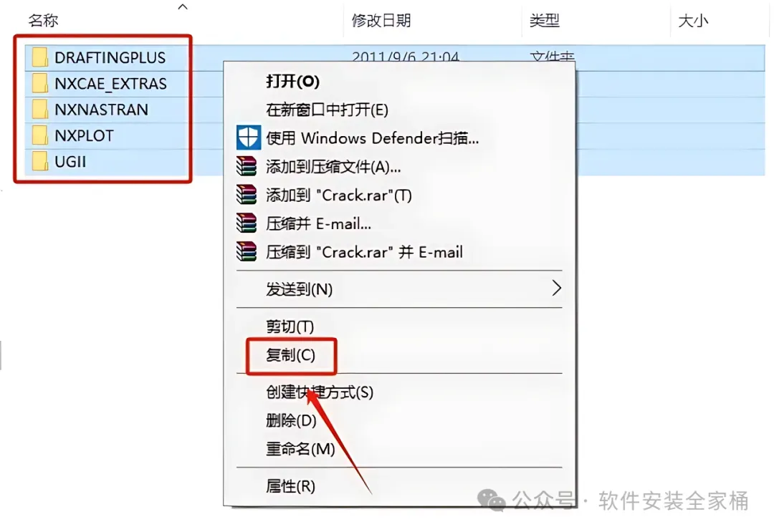Screen dimensions: 774x532
Task: Choose 复制(C) from the context menu
Action: 290,355
